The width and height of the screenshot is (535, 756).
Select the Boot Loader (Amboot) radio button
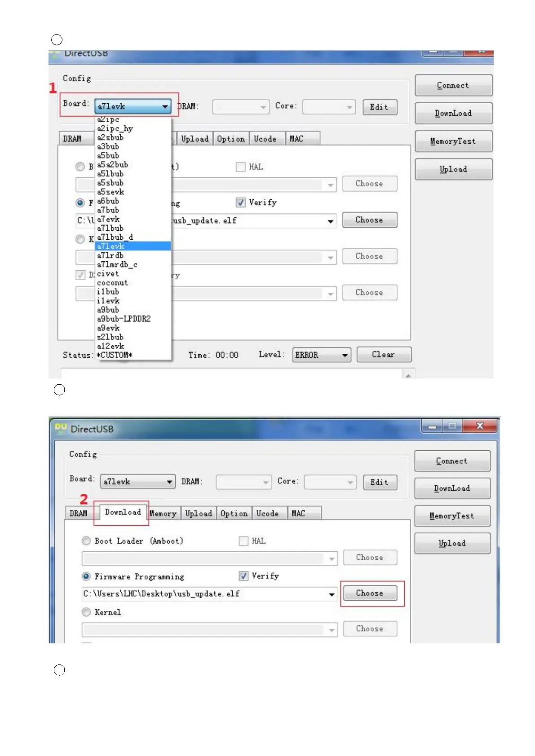click(86, 541)
